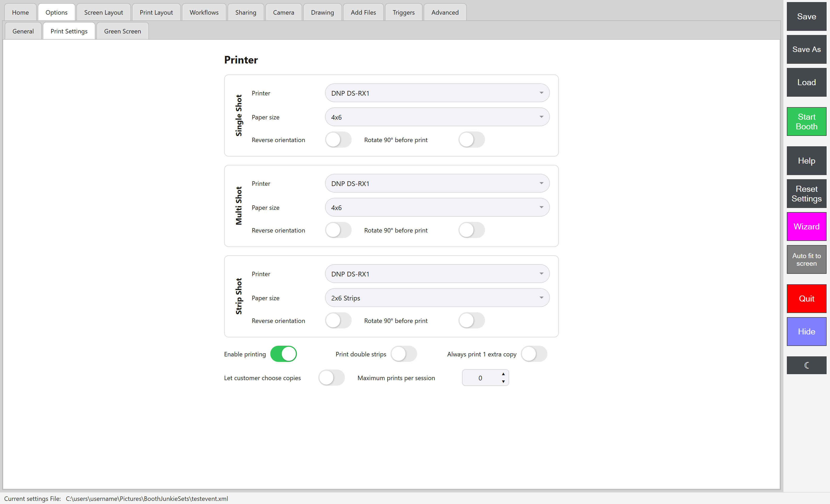Screen dimensions: 830x504
Task: Click the Save button
Action: (806, 16)
